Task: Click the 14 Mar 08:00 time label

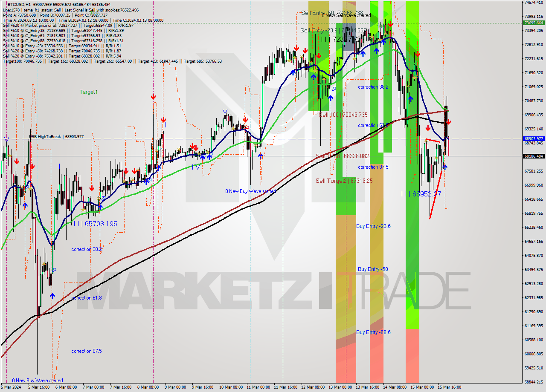Action: [x=395, y=387]
